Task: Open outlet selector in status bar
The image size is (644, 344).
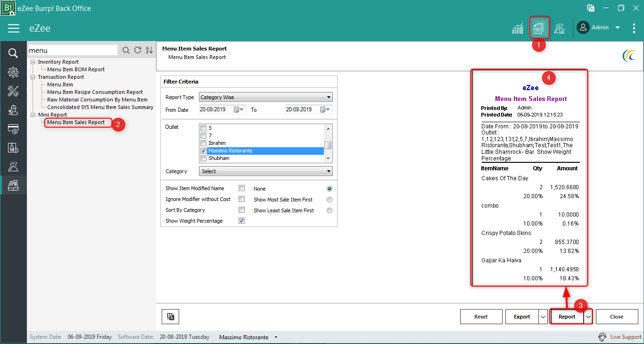Action: pos(276,337)
